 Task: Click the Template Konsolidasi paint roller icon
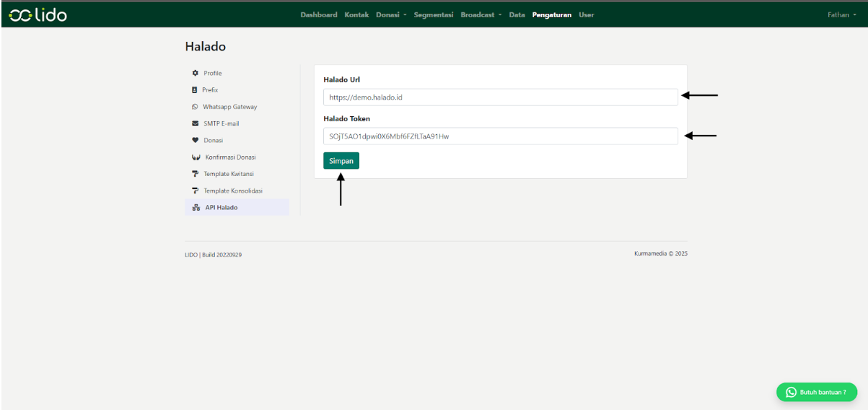[x=195, y=191]
